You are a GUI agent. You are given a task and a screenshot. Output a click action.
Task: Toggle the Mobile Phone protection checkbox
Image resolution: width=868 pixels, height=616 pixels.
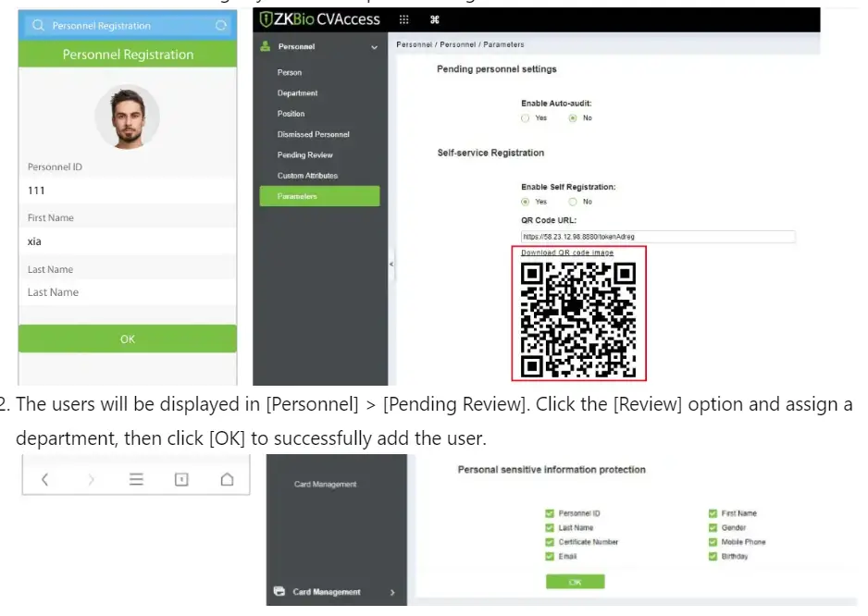click(713, 542)
